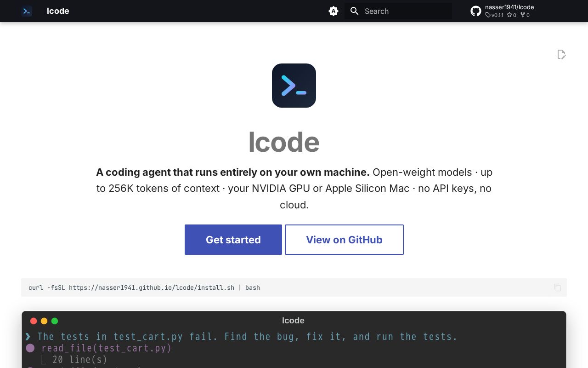588x368 pixels.
Task: Copy the curl install command
Action: [558, 287]
